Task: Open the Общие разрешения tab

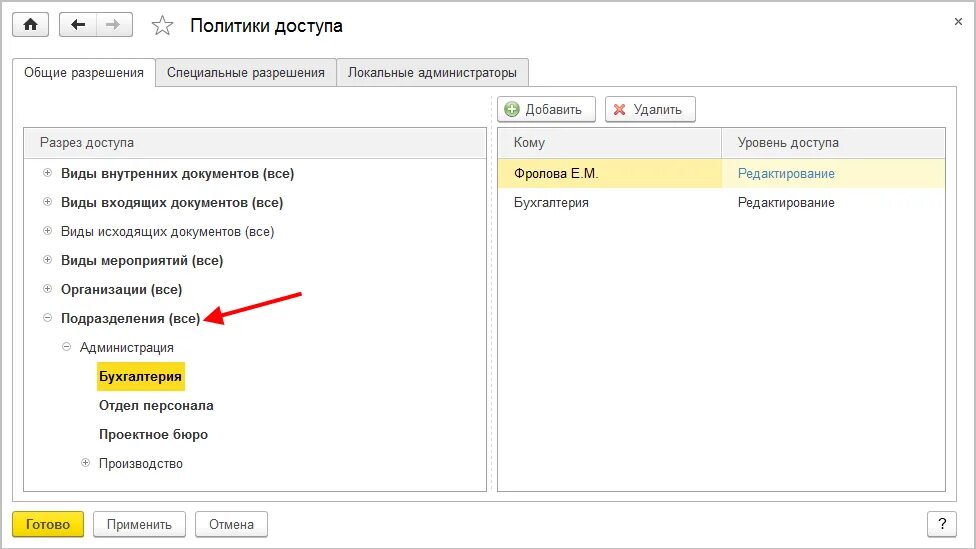Action: click(x=83, y=73)
